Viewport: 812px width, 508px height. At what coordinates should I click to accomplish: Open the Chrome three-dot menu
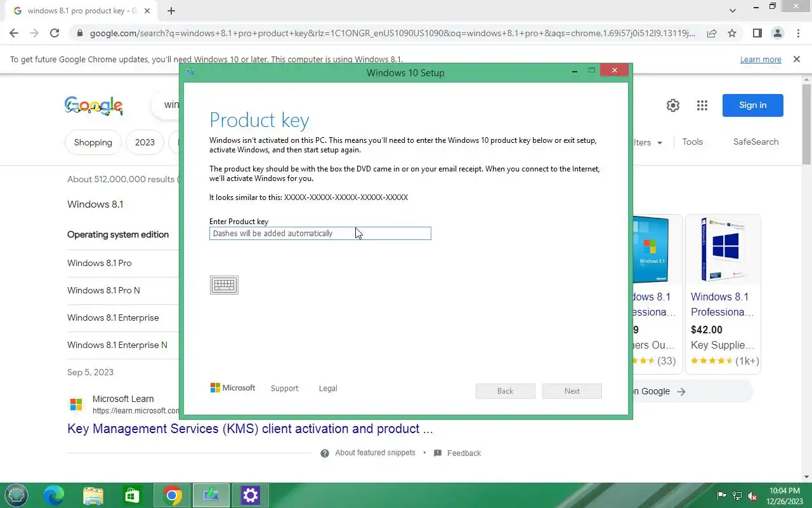(797, 33)
